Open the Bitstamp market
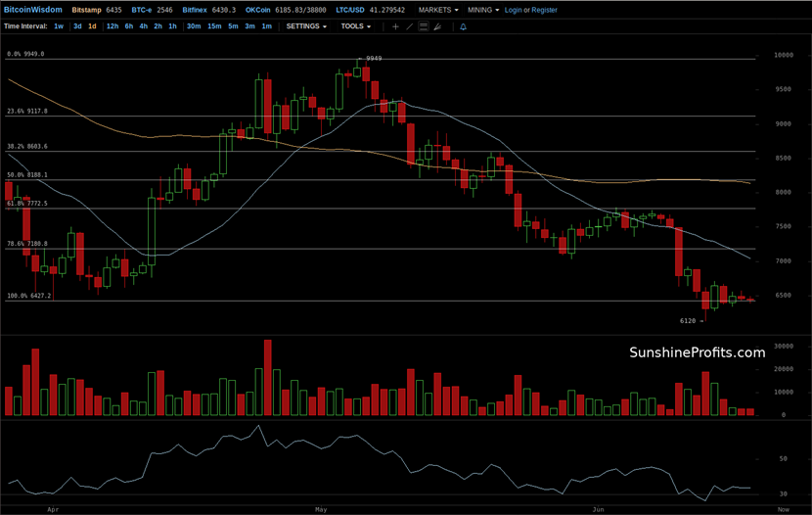 coord(86,10)
